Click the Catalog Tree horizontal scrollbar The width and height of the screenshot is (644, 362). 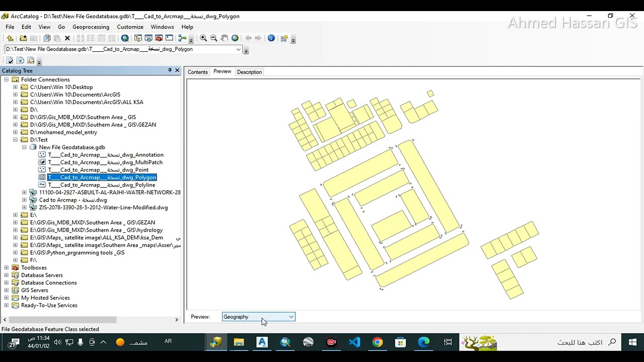62,320
